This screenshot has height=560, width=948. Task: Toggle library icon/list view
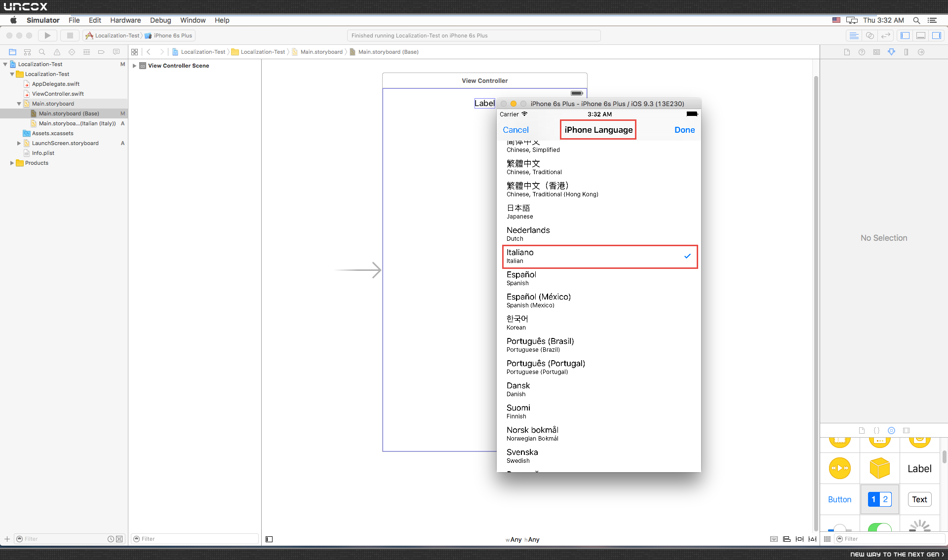point(827,539)
